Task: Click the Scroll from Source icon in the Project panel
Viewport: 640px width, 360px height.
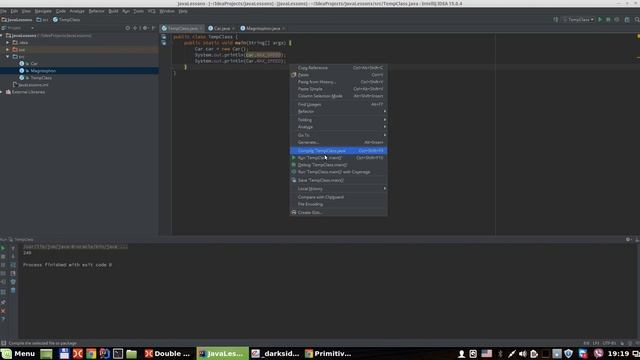Action: coord(128,28)
